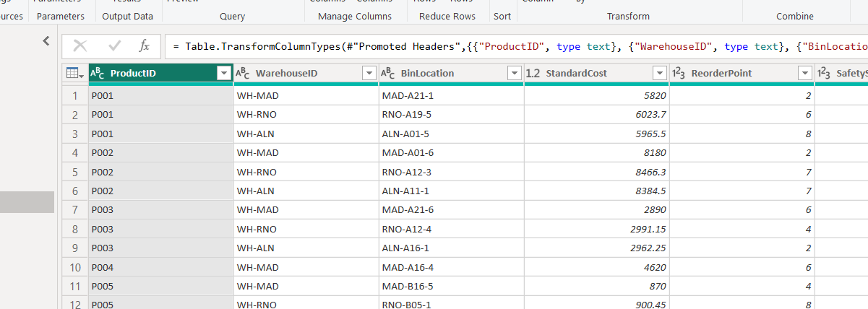Click the 5965.5 standard cost cell
The image size is (868, 309).
click(x=596, y=134)
